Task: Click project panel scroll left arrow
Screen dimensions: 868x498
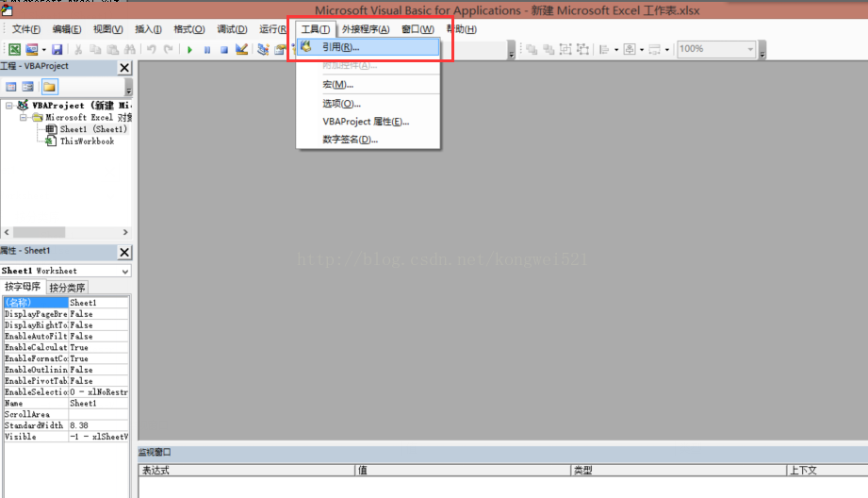Action: [x=7, y=232]
